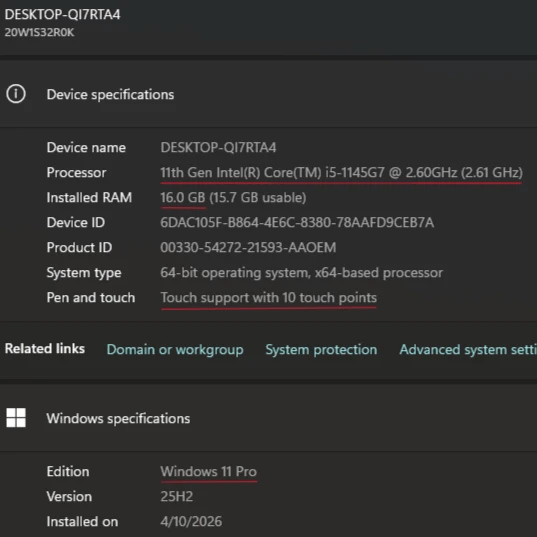Click the Product ID label
Screen dimensions: 537x537
(79, 247)
